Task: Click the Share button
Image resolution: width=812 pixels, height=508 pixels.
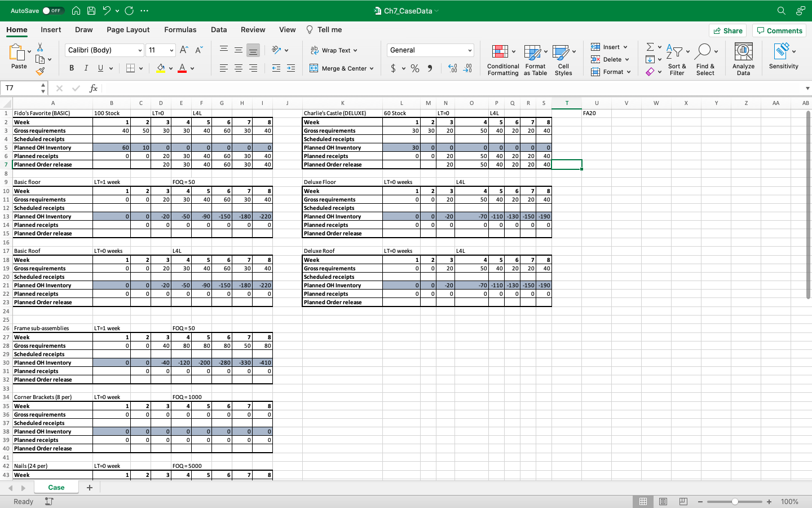Action: click(x=727, y=30)
